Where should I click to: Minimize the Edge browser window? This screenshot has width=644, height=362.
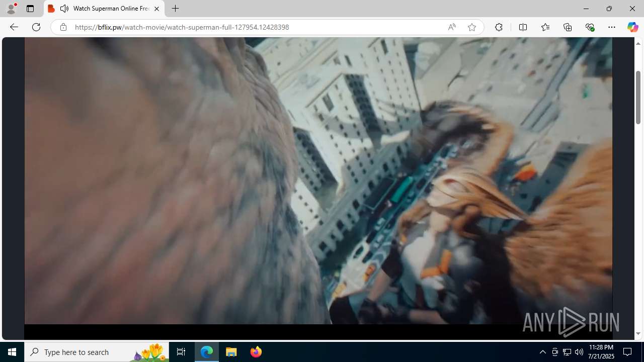[586, 9]
